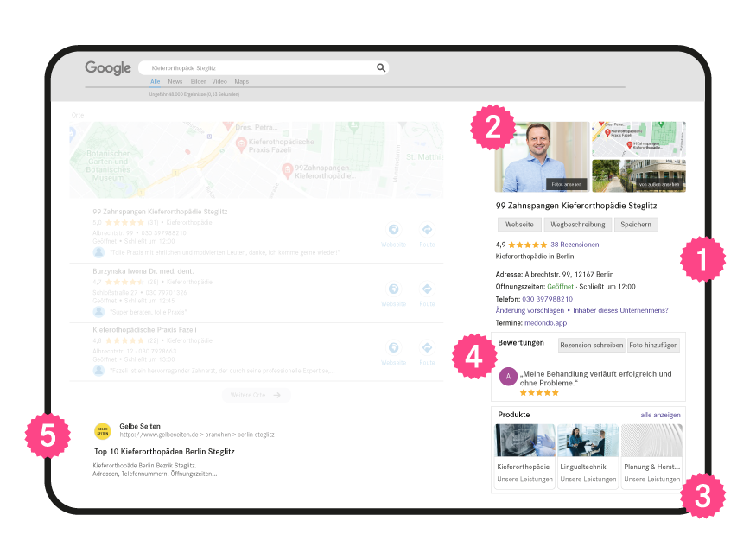Click the Webseite button in the business panel
The image size is (756, 553).
519,225
